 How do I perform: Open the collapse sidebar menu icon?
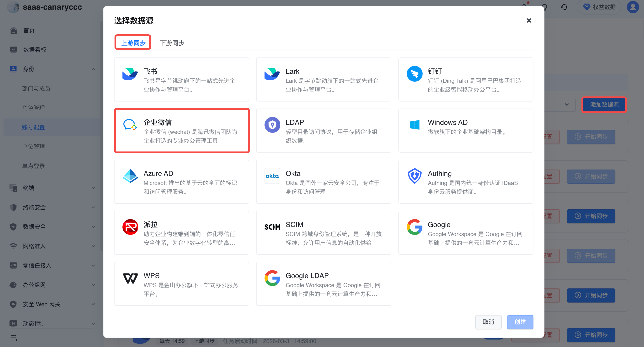tap(14, 338)
